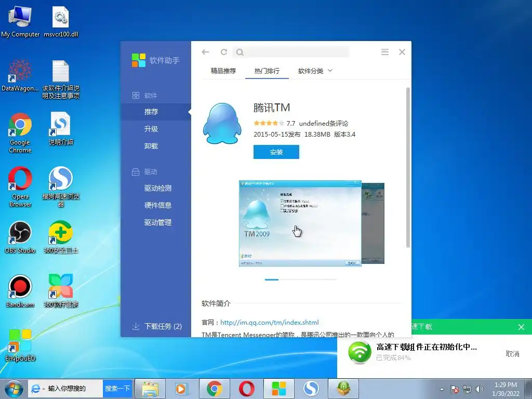Image resolution: width=532 pixels, height=399 pixels.
Task: Click the network tray icon
Action: coord(467,389)
